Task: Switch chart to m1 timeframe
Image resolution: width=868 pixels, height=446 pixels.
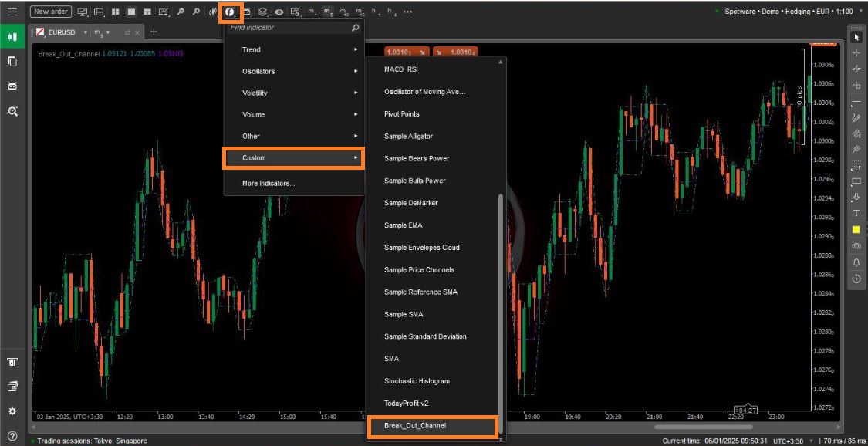Action: coord(311,11)
